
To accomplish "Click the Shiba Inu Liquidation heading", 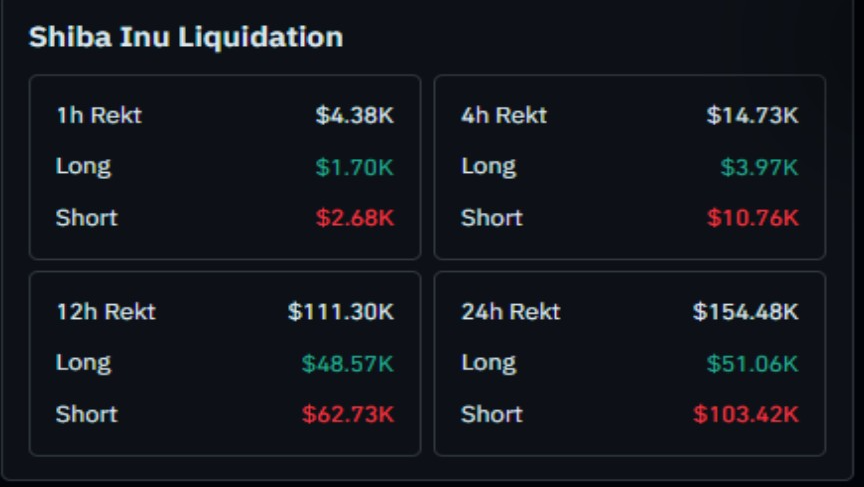I will [x=186, y=37].
